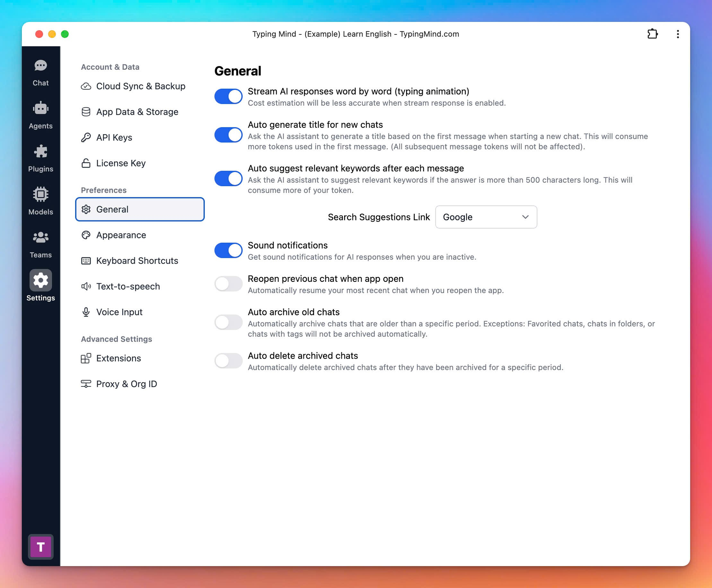Toggle auto suggest relevant keywords switch

228,178
